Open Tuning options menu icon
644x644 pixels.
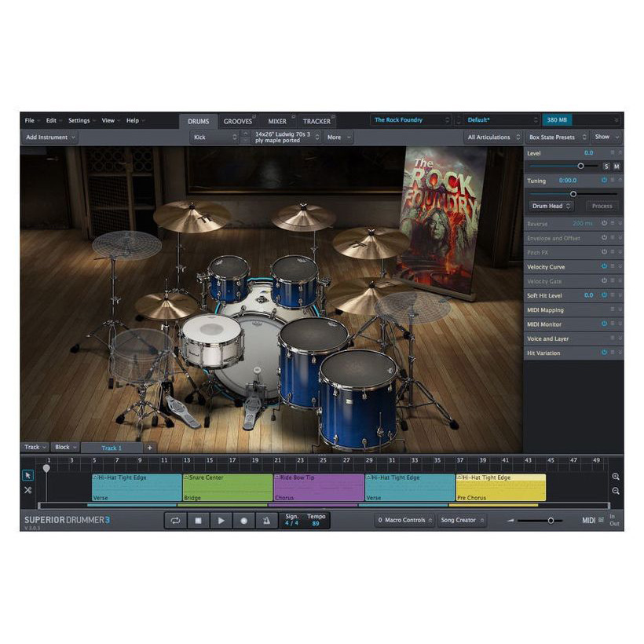[612, 181]
